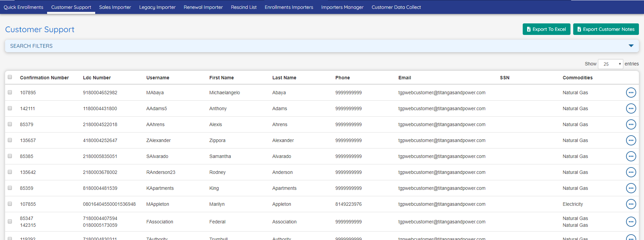
Task: Select the Customer Support tab
Action: click(x=71, y=7)
